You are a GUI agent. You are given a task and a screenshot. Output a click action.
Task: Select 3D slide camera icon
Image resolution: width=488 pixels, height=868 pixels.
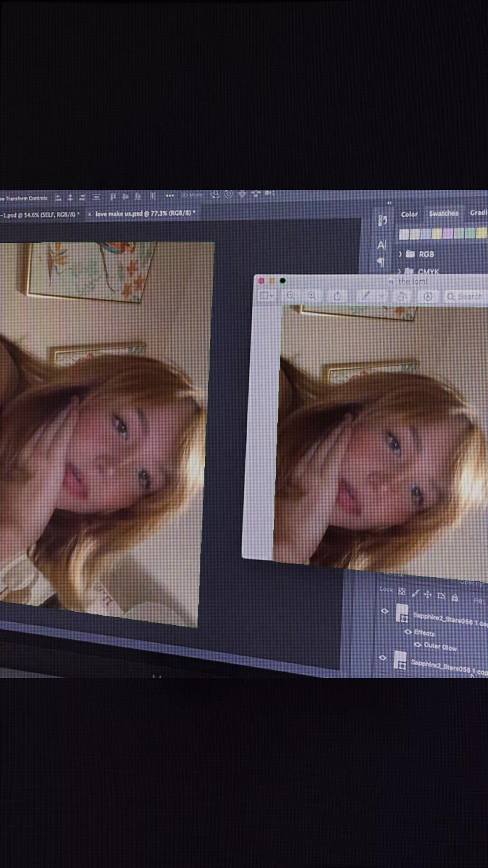coord(256,194)
